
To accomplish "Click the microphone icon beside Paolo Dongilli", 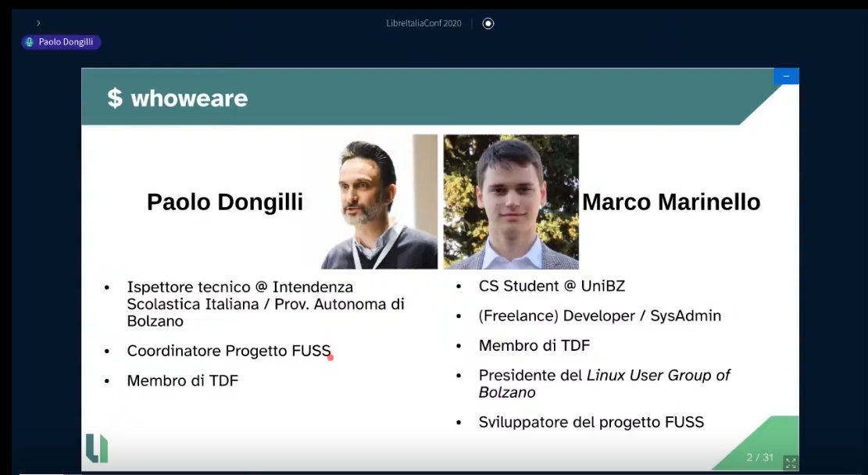I will coord(30,42).
